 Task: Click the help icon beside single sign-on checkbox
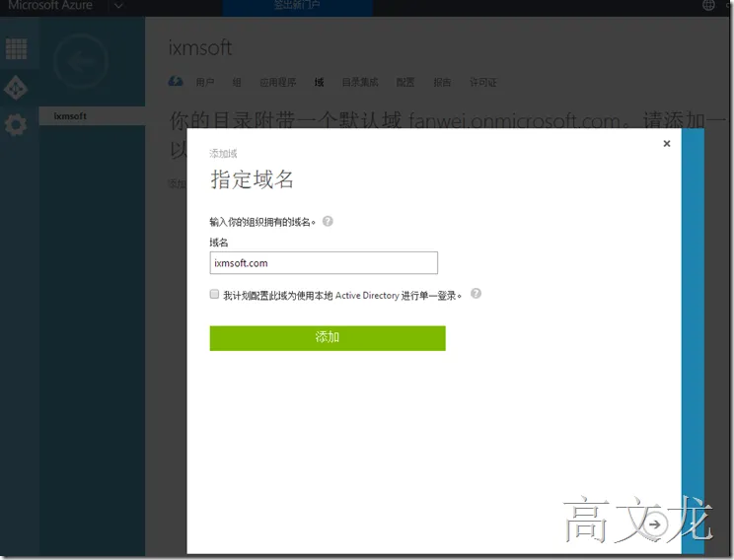[476, 294]
